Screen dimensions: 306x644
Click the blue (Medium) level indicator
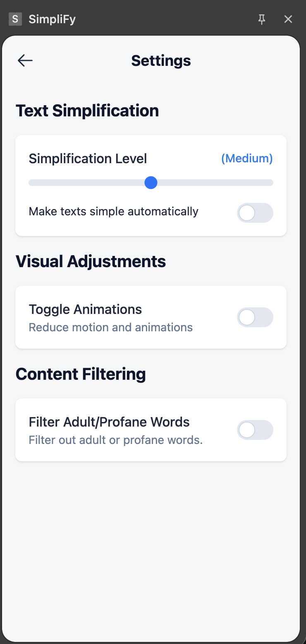247,158
